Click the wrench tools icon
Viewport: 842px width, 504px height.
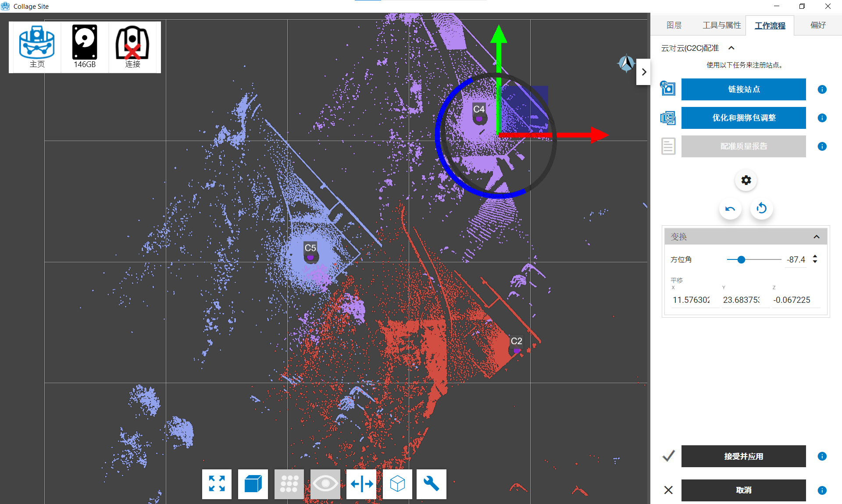(431, 484)
